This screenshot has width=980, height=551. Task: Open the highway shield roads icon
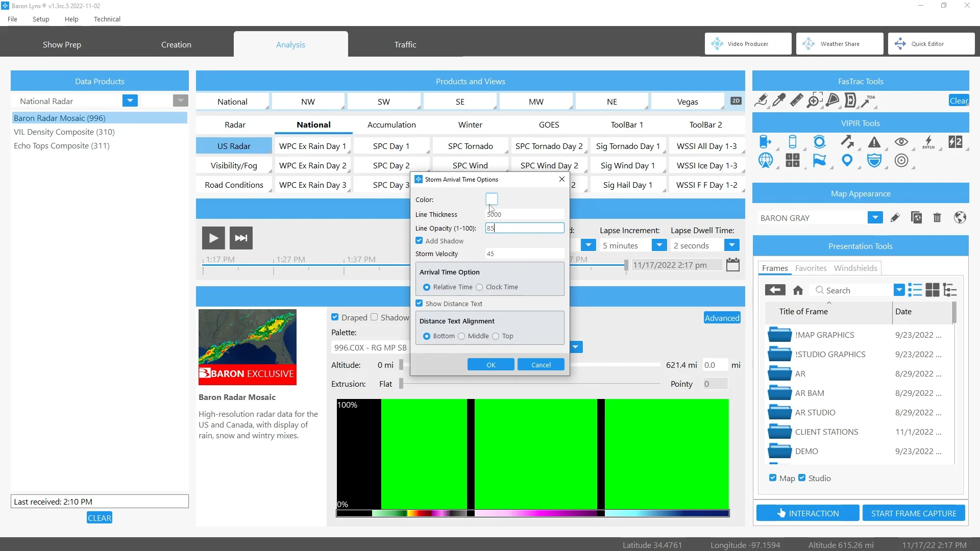pos(874,160)
